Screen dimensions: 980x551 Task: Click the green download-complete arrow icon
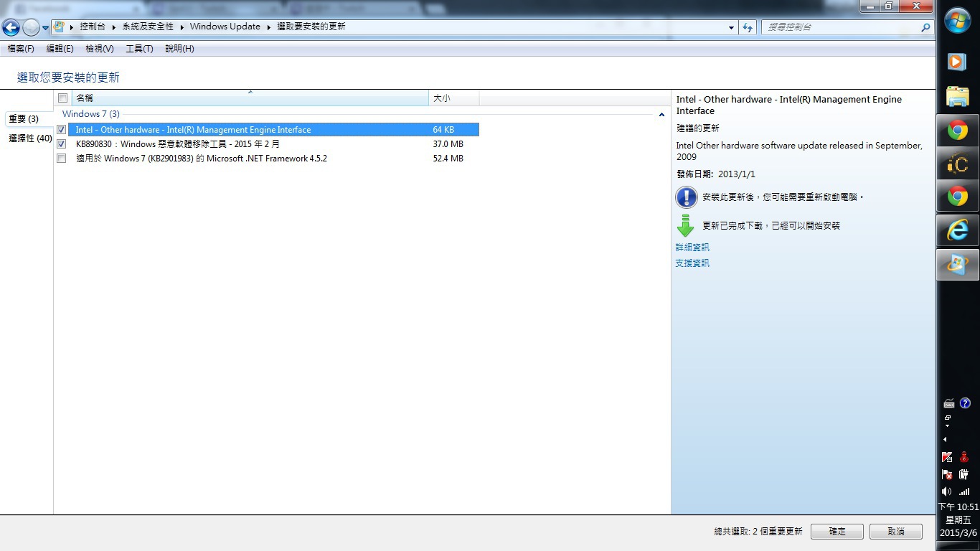click(686, 225)
